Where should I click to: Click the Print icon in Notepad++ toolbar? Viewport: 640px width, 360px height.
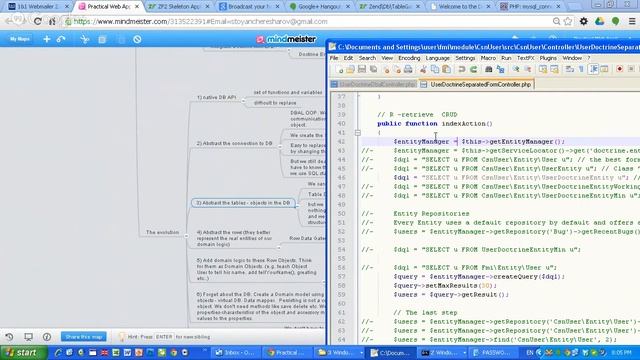(408, 70)
